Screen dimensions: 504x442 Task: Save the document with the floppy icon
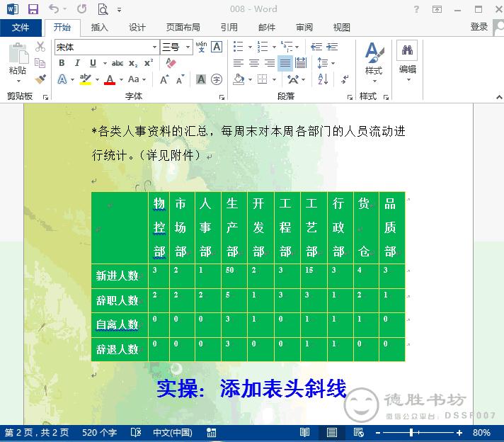click(x=33, y=9)
